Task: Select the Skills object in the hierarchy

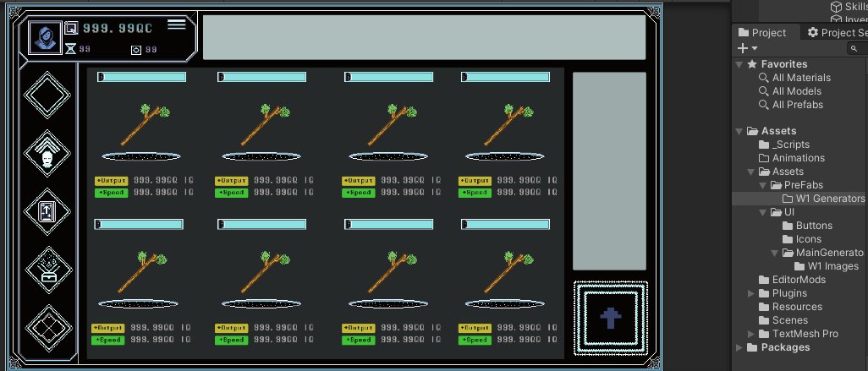Action: (849, 7)
